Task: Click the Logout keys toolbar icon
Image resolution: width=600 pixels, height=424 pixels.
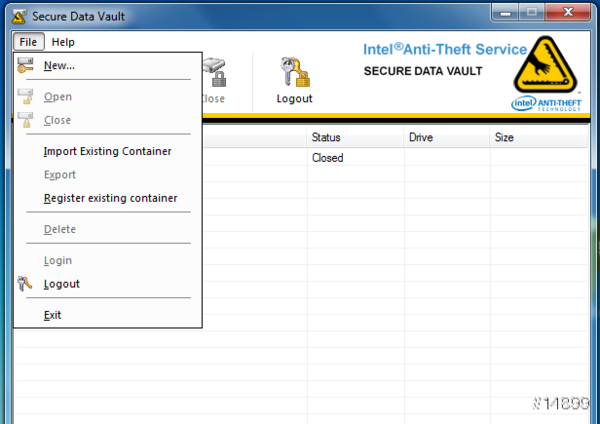Action: pos(294,72)
